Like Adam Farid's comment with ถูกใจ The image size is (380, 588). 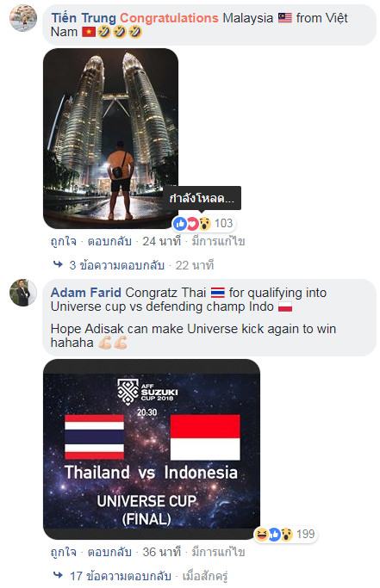(x=63, y=552)
